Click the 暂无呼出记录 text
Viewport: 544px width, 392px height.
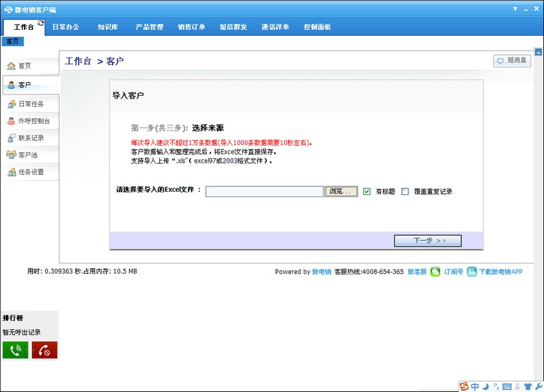pos(22,332)
